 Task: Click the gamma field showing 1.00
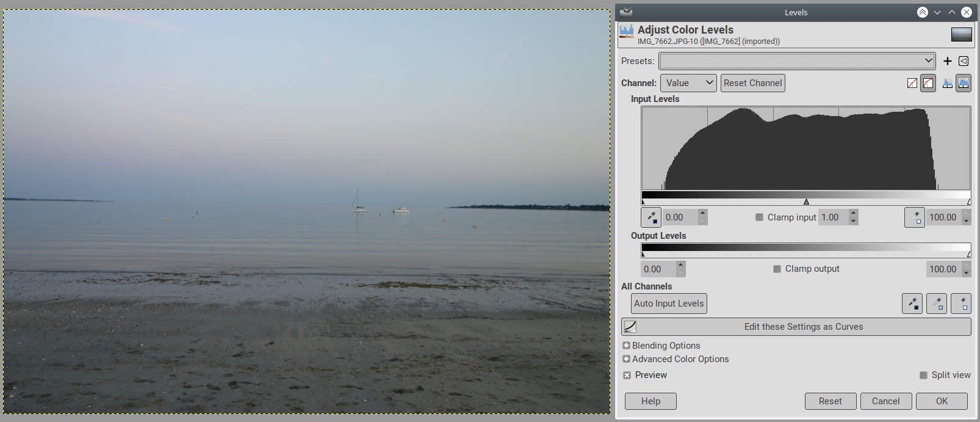click(834, 217)
